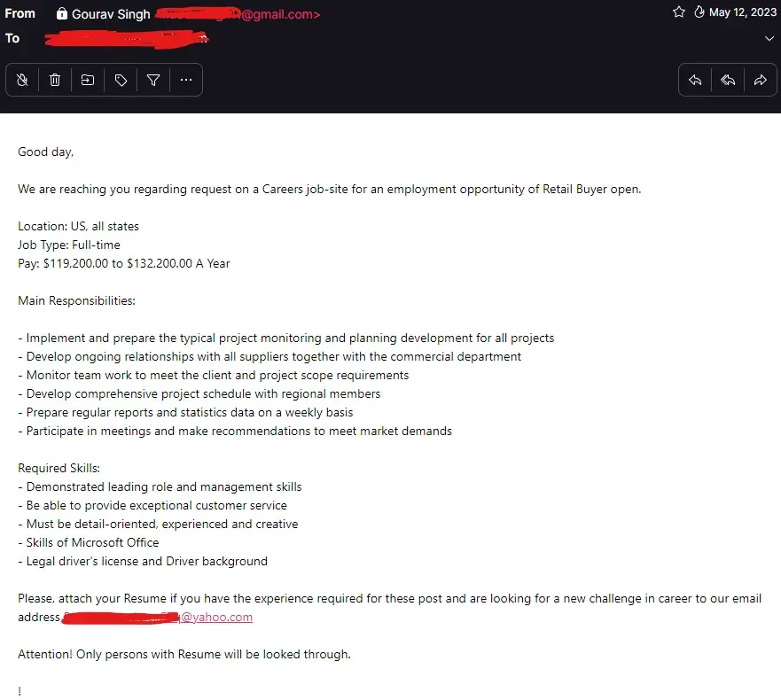Move this email to trash
781x700 pixels.
click(x=55, y=81)
